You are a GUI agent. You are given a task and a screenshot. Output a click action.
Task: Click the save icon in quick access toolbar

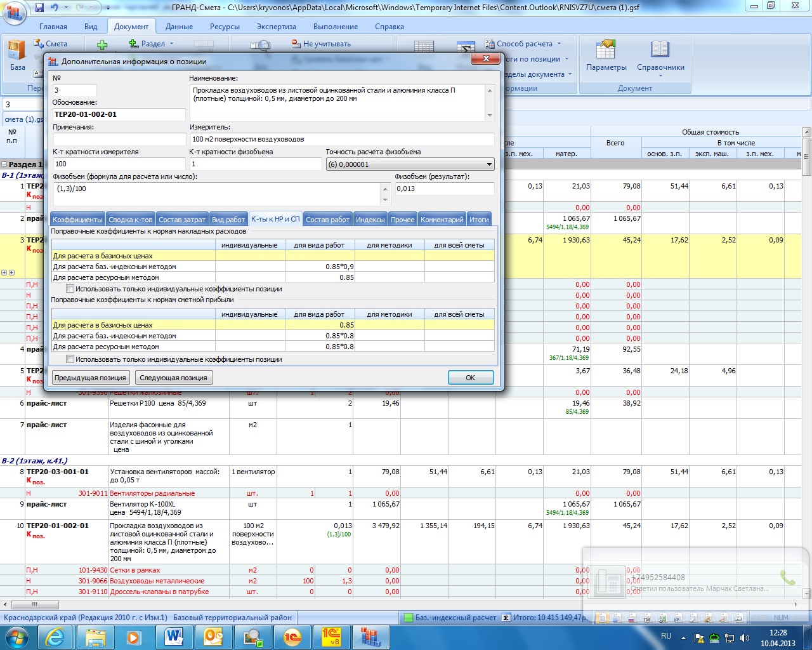39,8
